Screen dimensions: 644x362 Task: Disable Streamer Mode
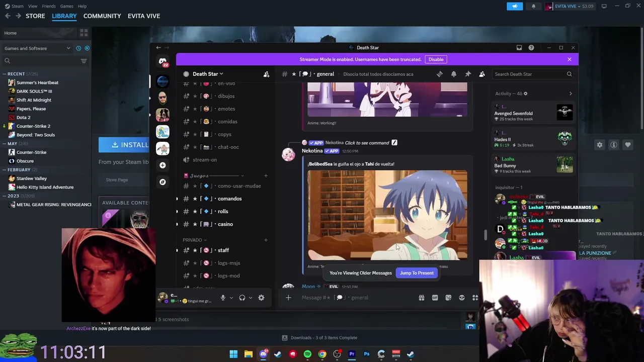tap(436, 59)
